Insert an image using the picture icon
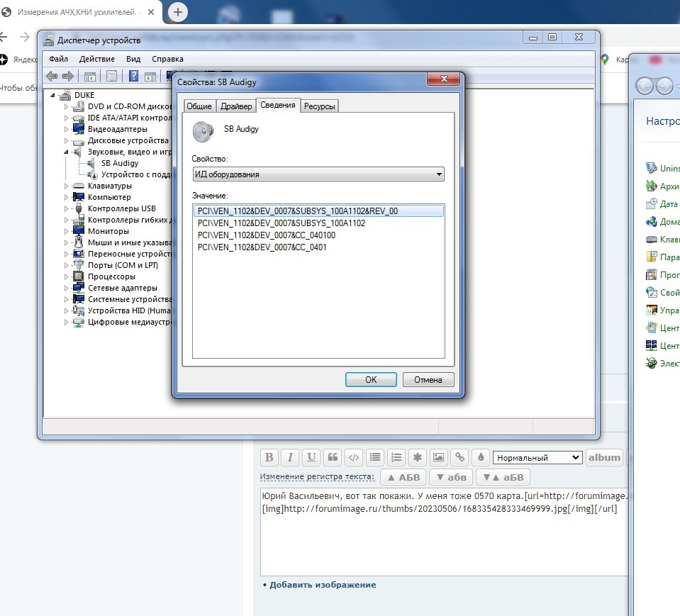Image resolution: width=680 pixels, height=616 pixels. pos(439,457)
